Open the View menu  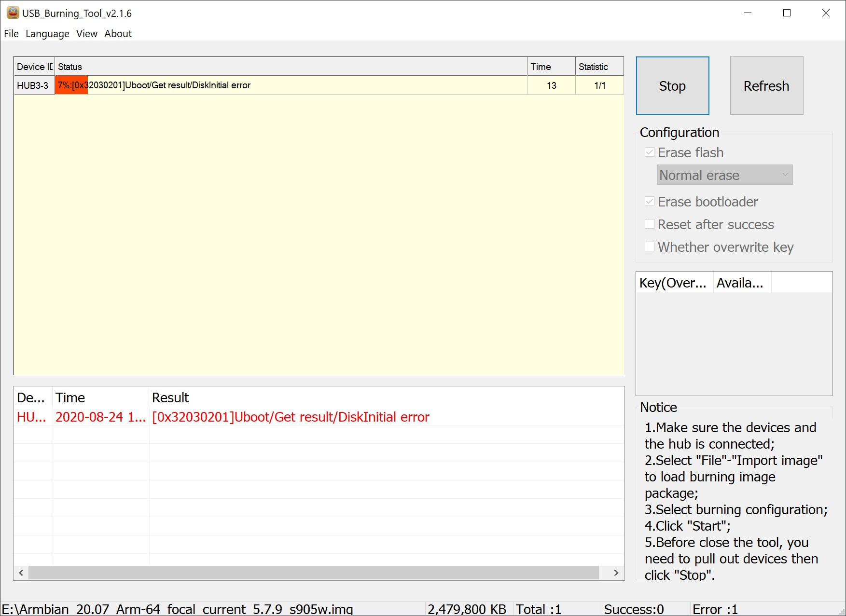(86, 33)
